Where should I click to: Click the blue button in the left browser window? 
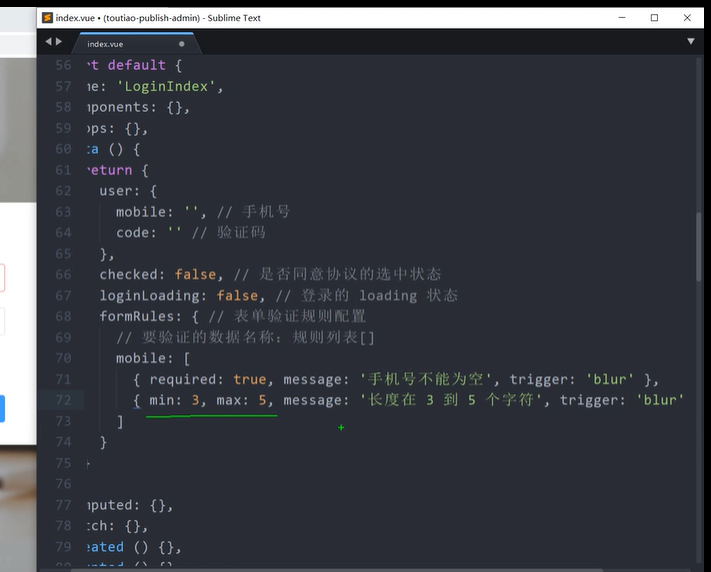[x=2, y=409]
